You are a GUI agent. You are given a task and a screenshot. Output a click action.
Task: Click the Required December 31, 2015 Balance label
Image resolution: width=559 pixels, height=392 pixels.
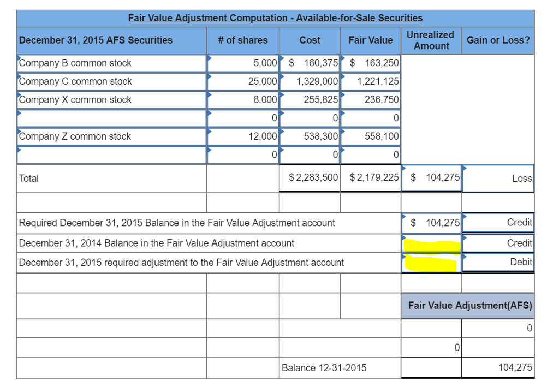pyautogui.click(x=177, y=223)
